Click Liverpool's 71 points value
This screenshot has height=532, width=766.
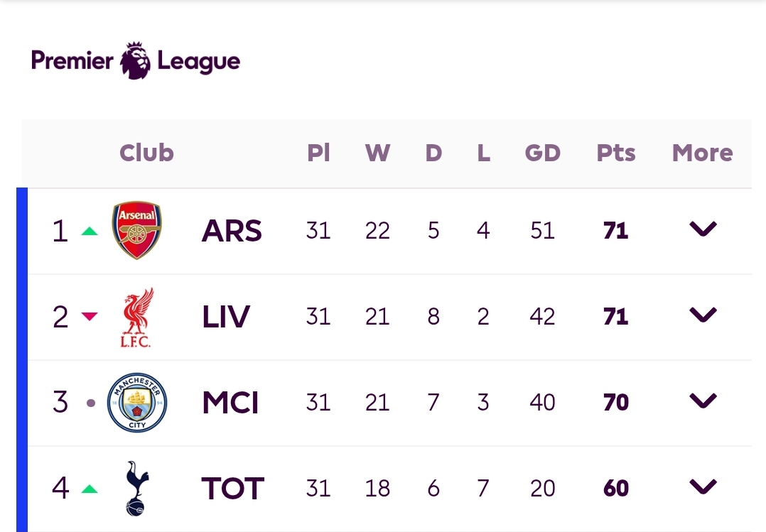tap(615, 317)
